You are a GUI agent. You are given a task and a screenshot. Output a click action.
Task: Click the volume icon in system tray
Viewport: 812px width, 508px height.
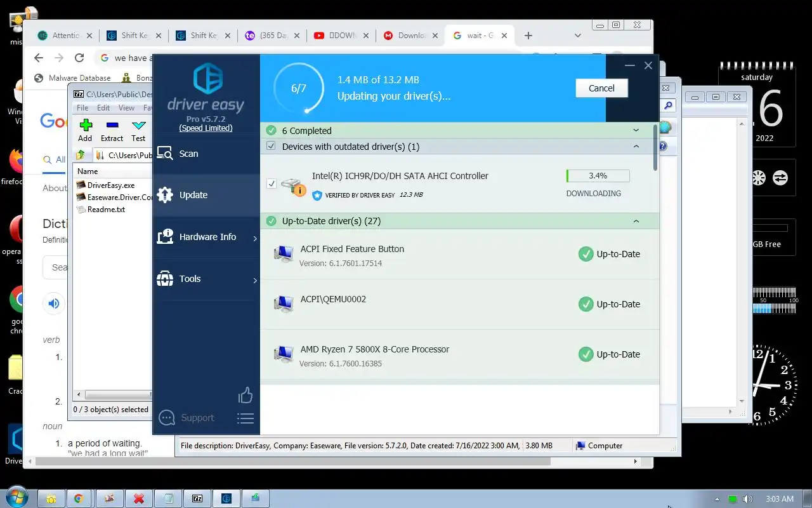coord(748,499)
